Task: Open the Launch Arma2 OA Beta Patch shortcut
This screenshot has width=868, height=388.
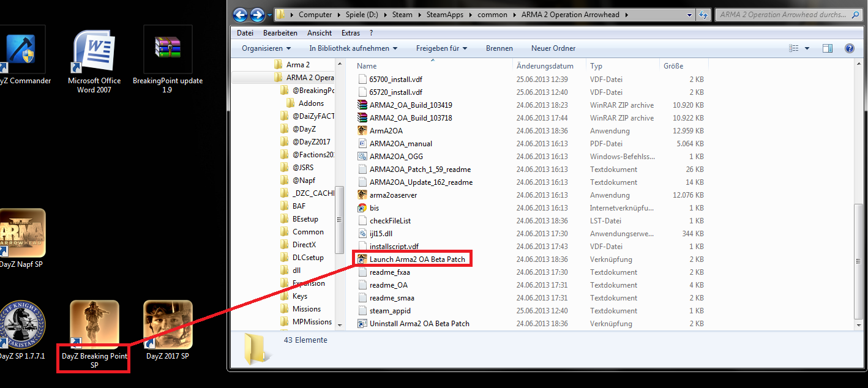Action: pyautogui.click(x=417, y=259)
